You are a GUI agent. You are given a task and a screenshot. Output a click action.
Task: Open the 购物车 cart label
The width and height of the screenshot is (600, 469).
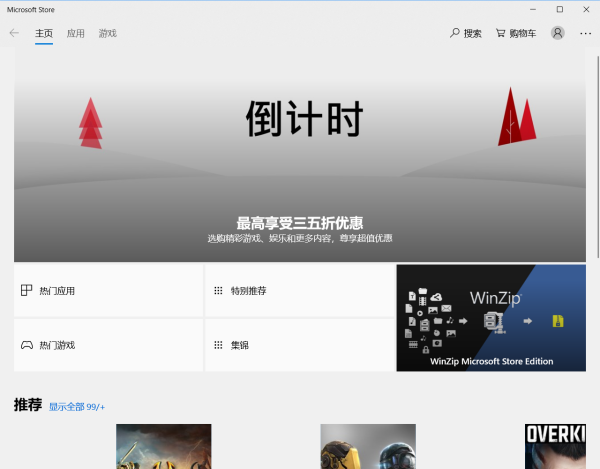click(x=522, y=34)
